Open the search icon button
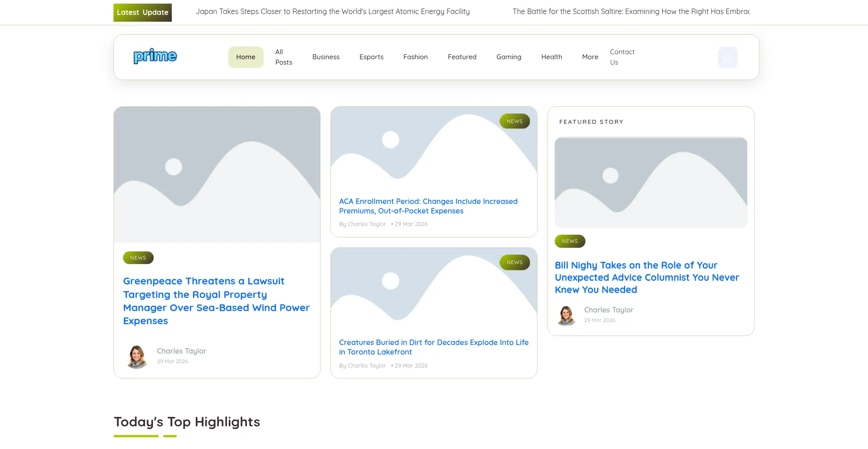The height and width of the screenshot is (449, 868). [x=727, y=57]
